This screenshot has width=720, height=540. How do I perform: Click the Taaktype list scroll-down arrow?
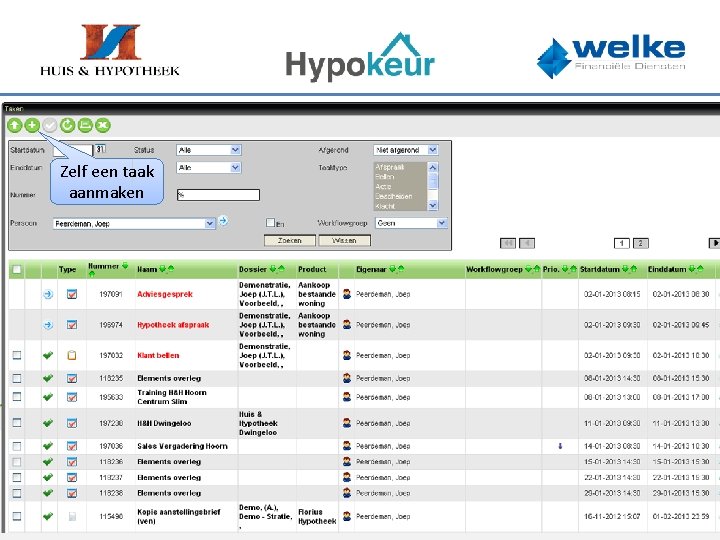tap(433, 206)
